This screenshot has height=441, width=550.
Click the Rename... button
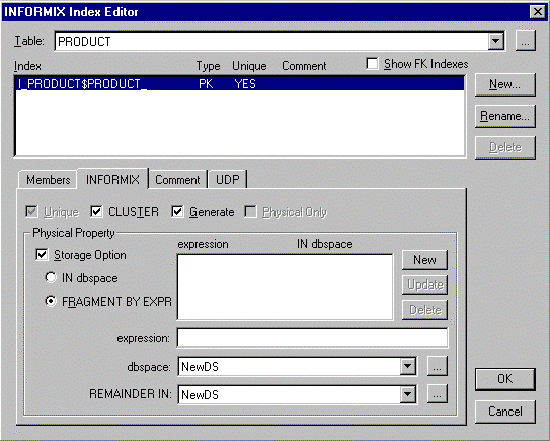[505, 116]
